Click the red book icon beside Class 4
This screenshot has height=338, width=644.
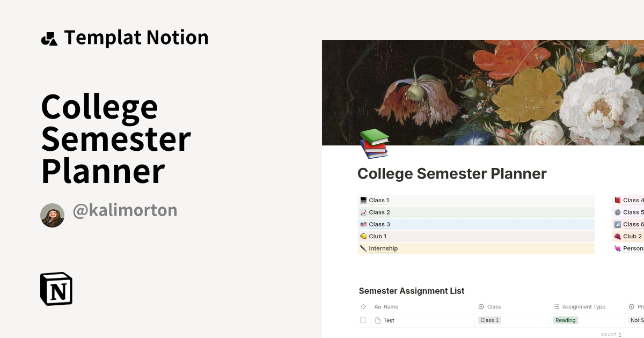[x=618, y=200]
